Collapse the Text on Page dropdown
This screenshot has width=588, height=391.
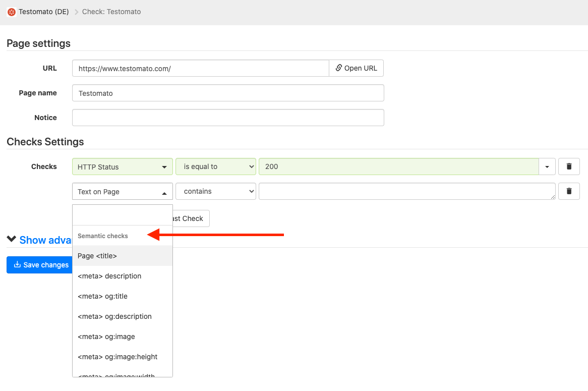(122, 191)
